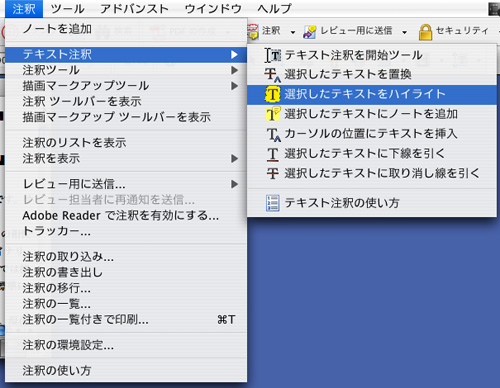The width and height of the screenshot is (500, 388).
Task: Choose 選択したテキストにノートを追加 label
Action: 371,114
